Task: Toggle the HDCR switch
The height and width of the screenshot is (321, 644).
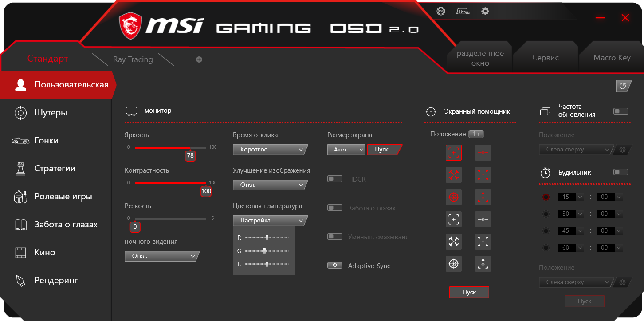Action: point(335,179)
